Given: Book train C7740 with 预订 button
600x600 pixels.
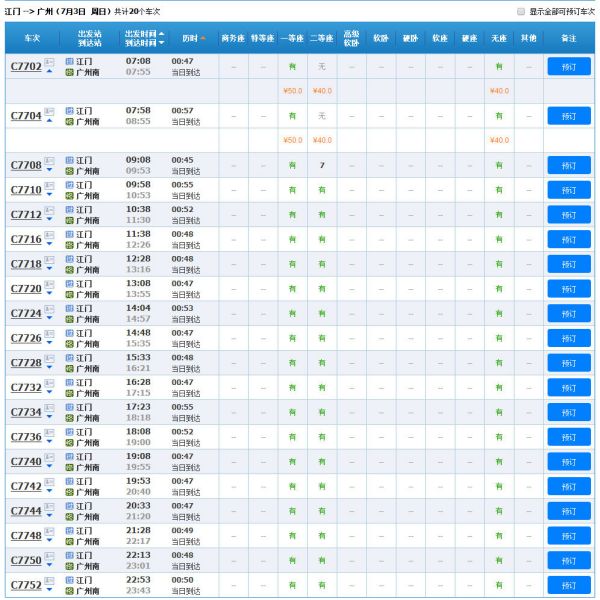Looking at the screenshot, I should (x=569, y=462).
